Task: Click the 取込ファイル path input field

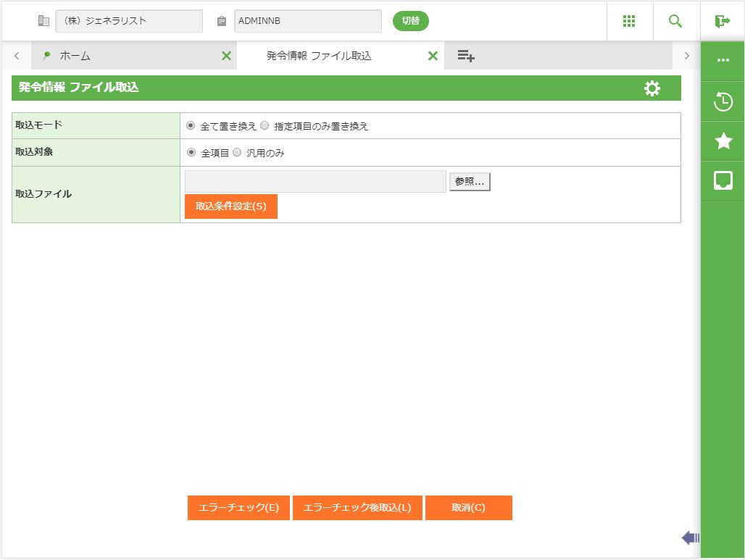Action: pos(315,182)
